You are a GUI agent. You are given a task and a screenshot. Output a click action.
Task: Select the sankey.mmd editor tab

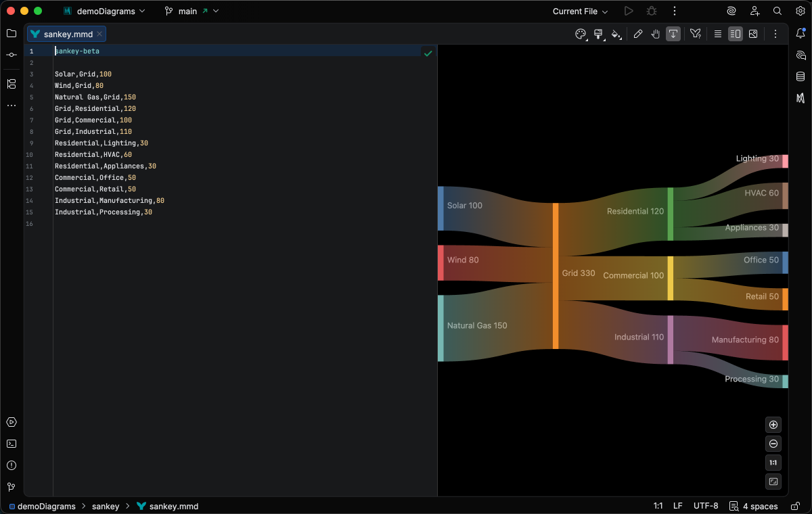tap(66, 34)
